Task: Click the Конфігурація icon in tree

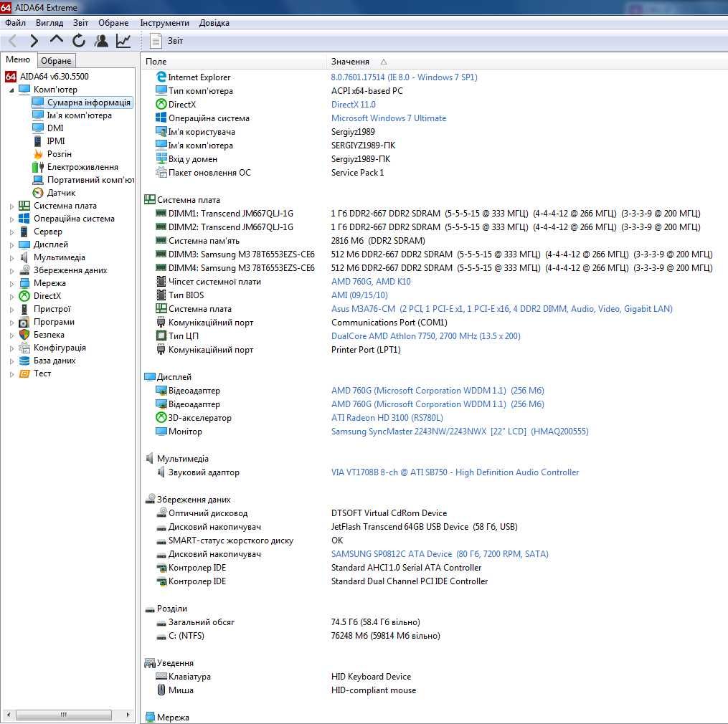Action: click(24, 348)
